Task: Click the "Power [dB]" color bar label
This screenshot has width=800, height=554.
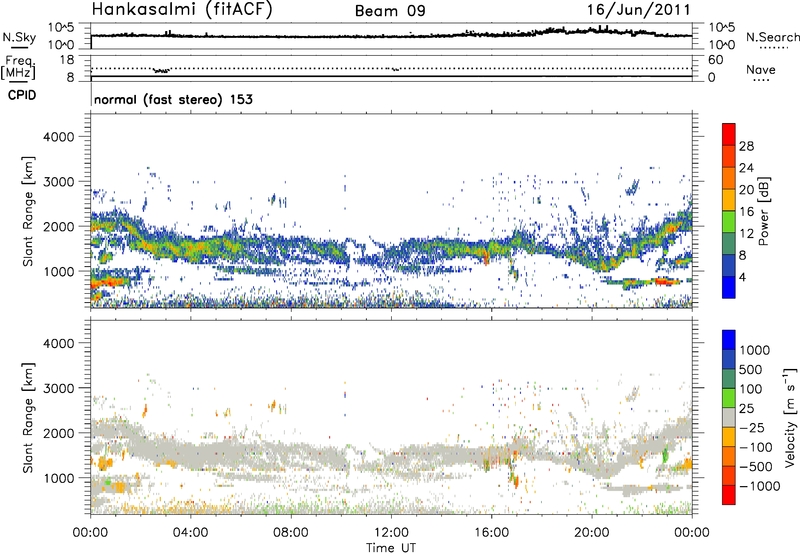Action: tap(763, 211)
